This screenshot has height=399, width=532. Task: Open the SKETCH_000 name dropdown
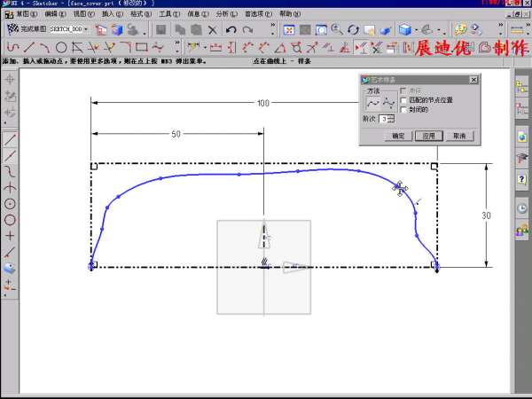click(x=86, y=29)
